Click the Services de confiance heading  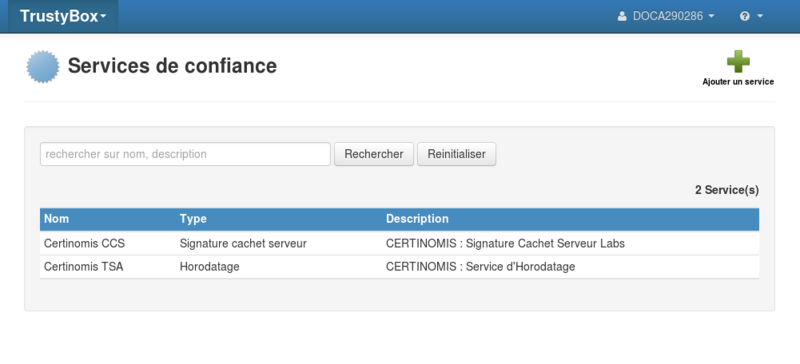[172, 66]
